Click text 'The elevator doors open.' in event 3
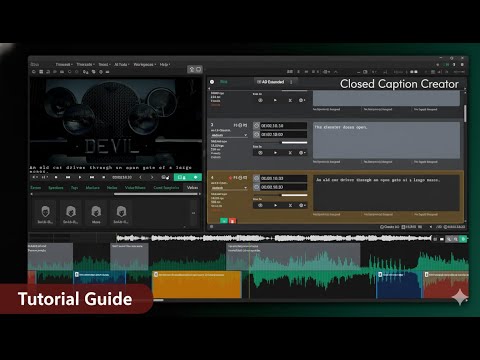This screenshot has width=480, height=360. pos(340,127)
